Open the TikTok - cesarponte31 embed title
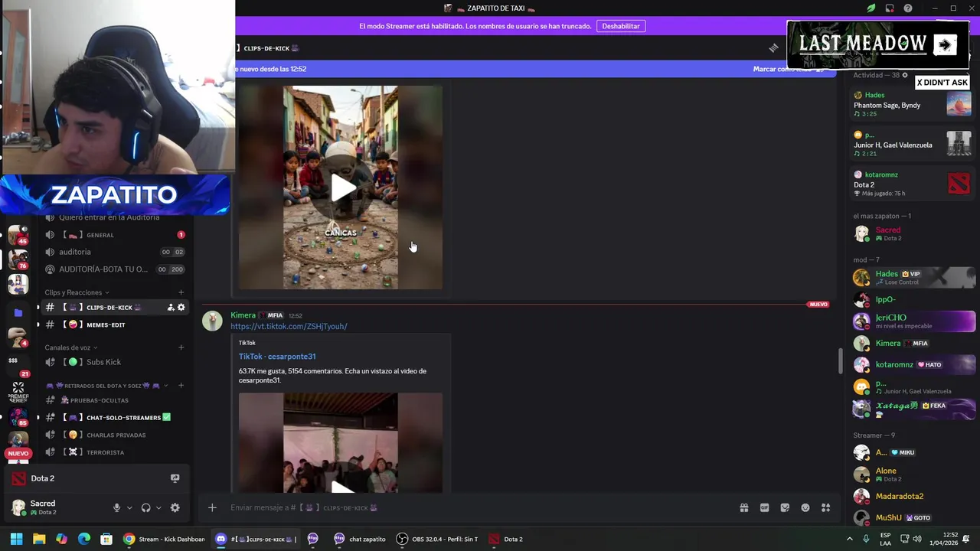The width and height of the screenshot is (980, 551). tap(277, 357)
